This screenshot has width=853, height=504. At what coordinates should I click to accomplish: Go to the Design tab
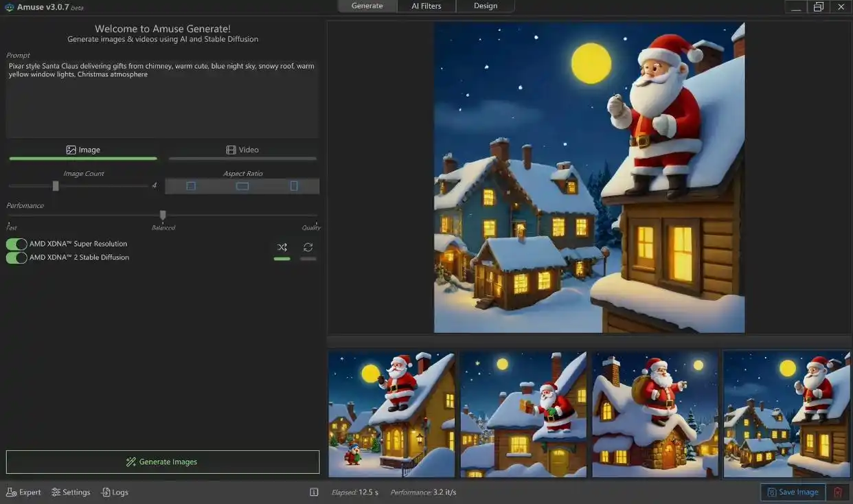(x=485, y=6)
